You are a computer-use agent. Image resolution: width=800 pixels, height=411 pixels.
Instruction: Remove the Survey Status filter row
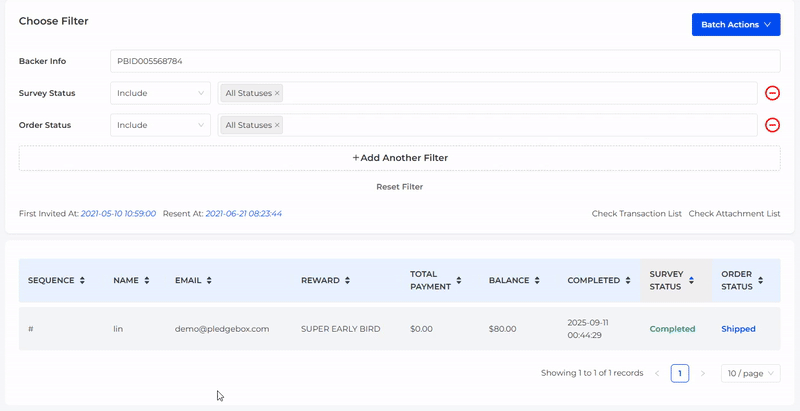point(772,93)
